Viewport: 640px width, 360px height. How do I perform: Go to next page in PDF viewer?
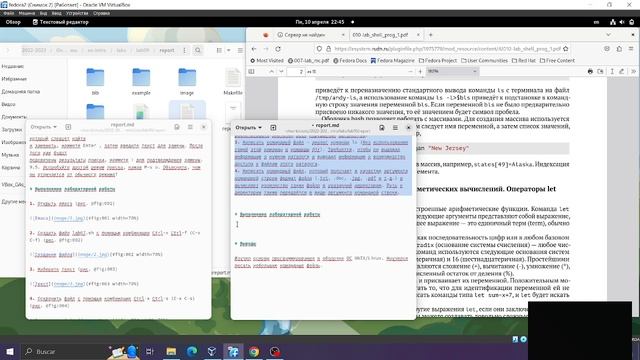click(281, 71)
